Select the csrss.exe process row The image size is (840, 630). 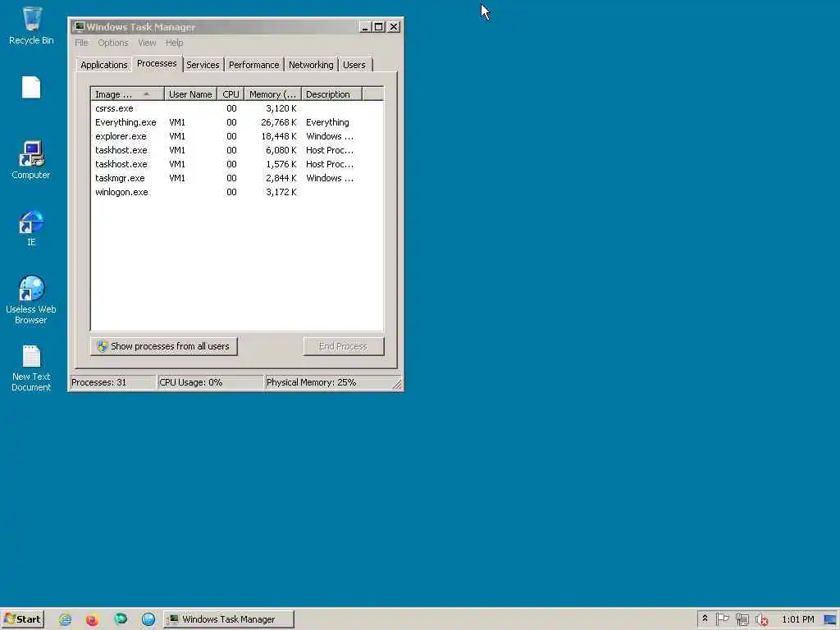coord(237,108)
